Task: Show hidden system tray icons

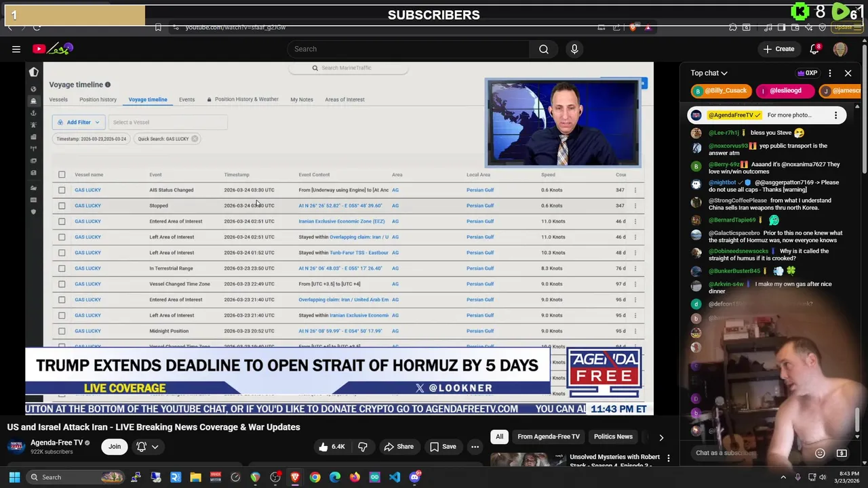Action: [783, 477]
